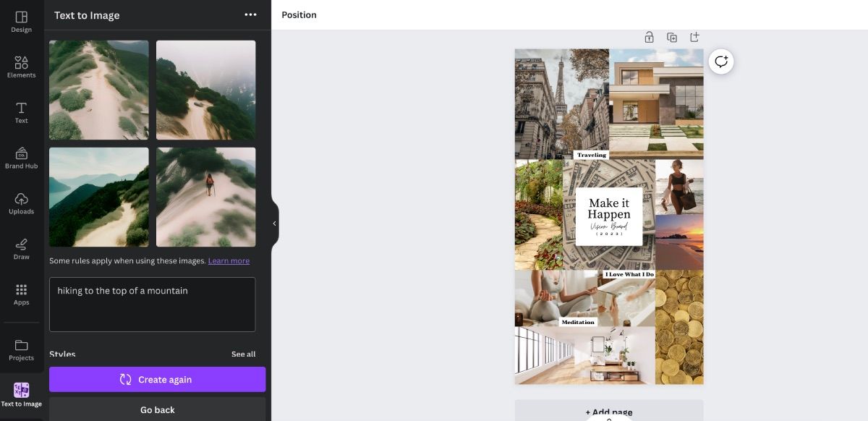Image resolution: width=868 pixels, height=421 pixels.
Task: Select the Elements sidebar icon
Action: click(21, 67)
